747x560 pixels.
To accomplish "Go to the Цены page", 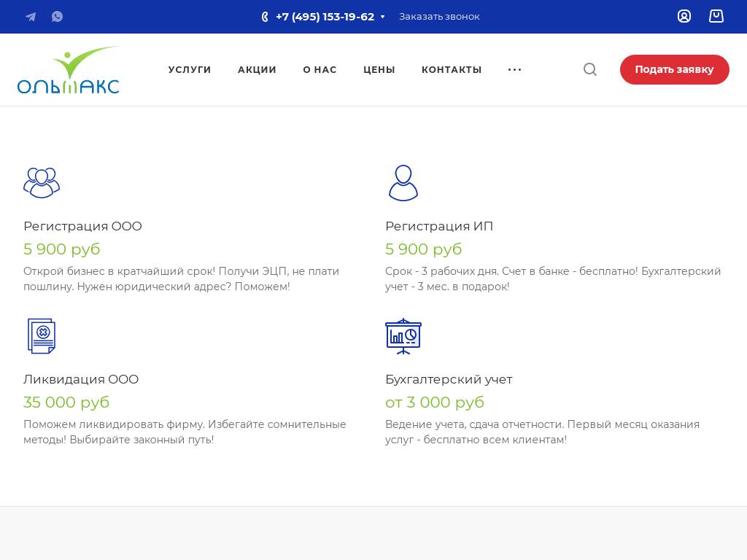I will 379,69.
